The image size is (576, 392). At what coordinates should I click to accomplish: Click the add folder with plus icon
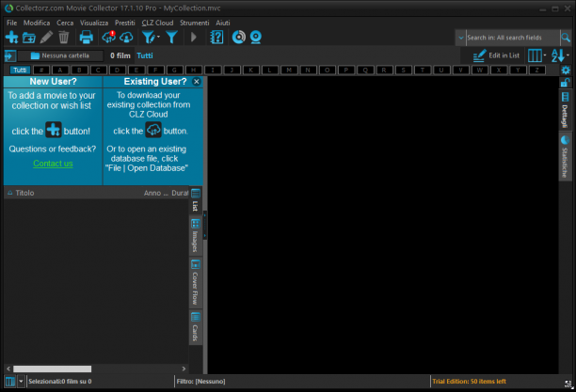28,38
